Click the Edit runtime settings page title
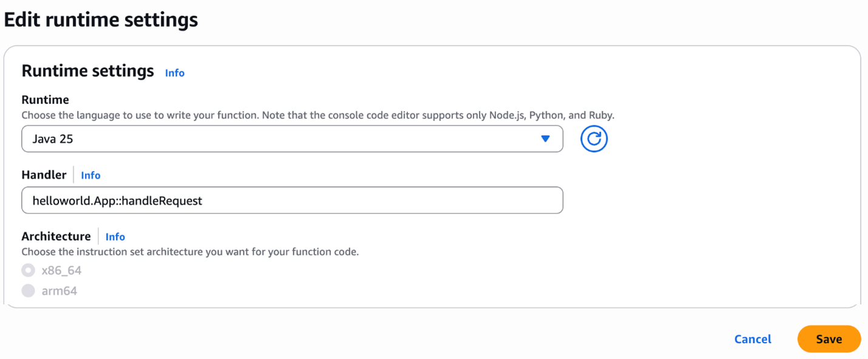 pyautogui.click(x=101, y=20)
